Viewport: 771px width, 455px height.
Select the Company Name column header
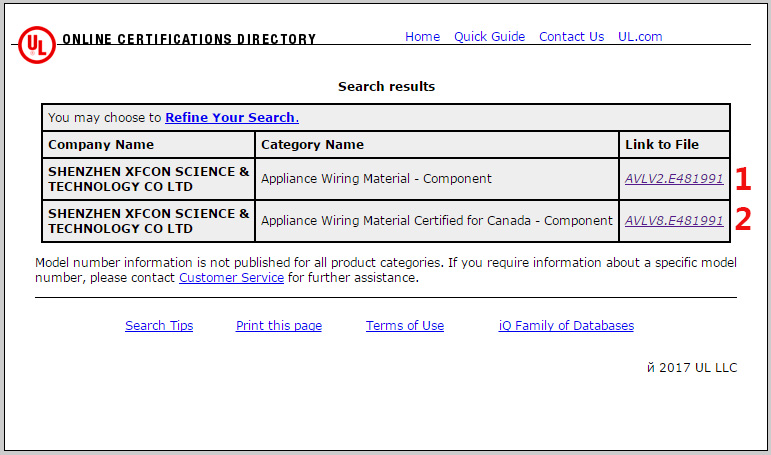pyautogui.click(x=148, y=145)
